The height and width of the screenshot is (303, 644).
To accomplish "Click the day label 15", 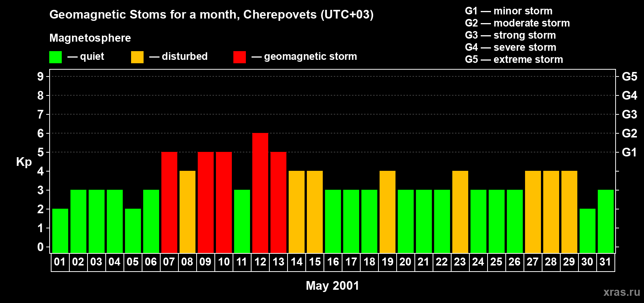I will click(x=315, y=262).
